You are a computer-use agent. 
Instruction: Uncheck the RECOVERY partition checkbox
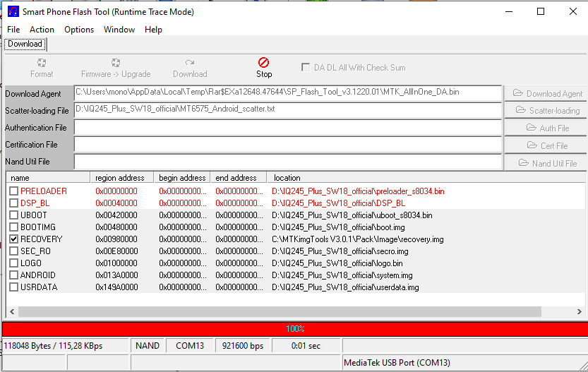[14, 239]
